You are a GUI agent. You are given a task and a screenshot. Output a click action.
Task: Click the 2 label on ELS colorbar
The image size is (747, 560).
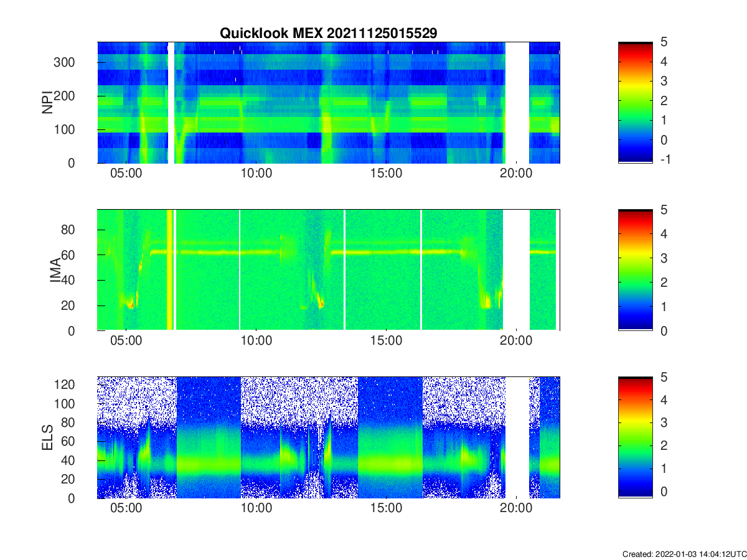click(664, 446)
